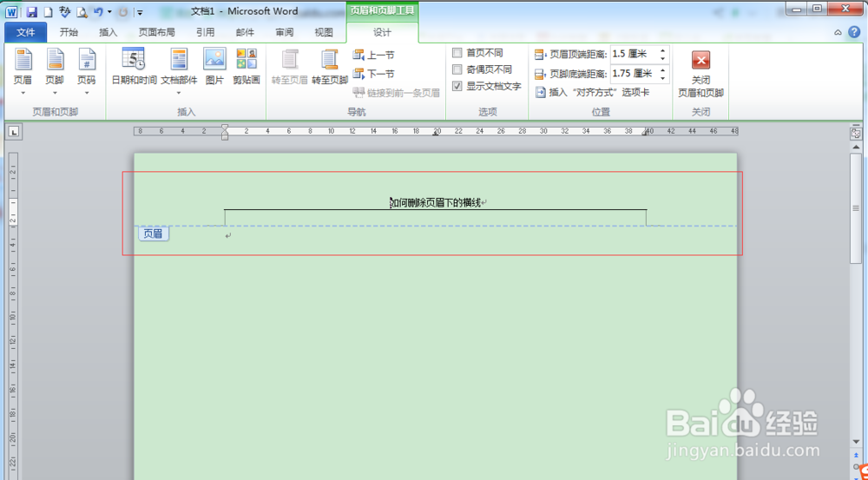Click 插入“对齐方式”选项卡 button
Screen dimensions: 868x480
tap(592, 93)
